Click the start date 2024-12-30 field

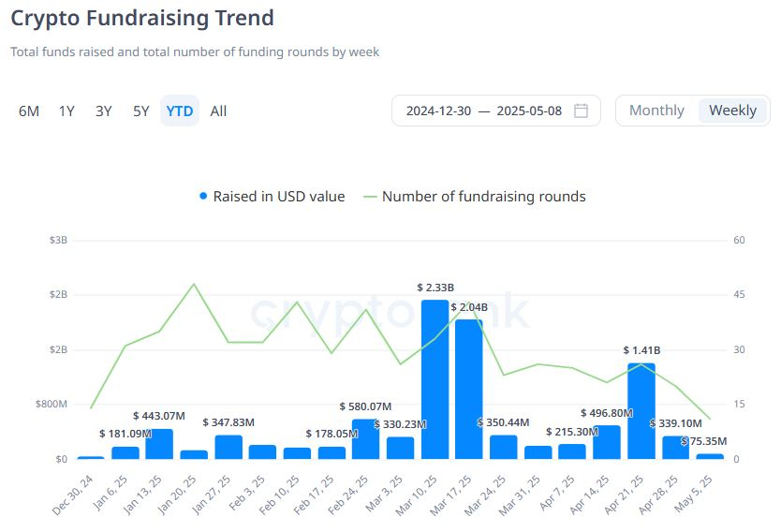(438, 111)
